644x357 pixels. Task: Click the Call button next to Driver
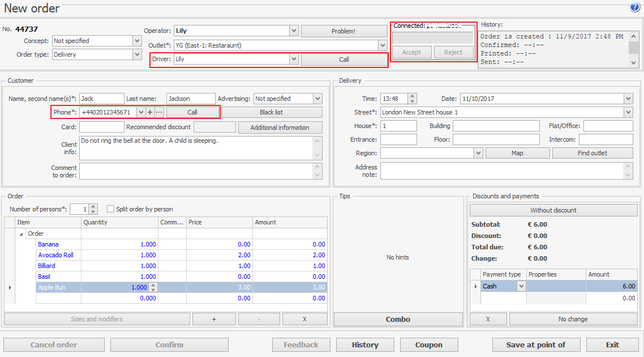[x=344, y=59]
